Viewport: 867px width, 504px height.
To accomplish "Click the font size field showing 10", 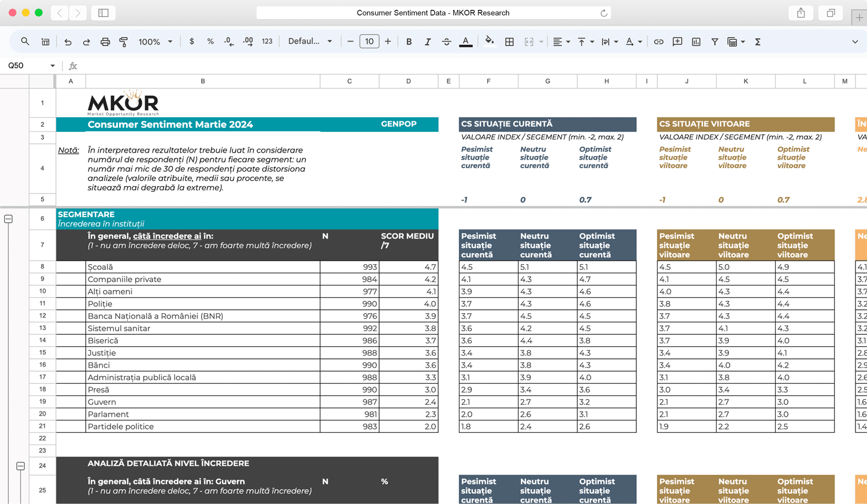I will point(369,42).
